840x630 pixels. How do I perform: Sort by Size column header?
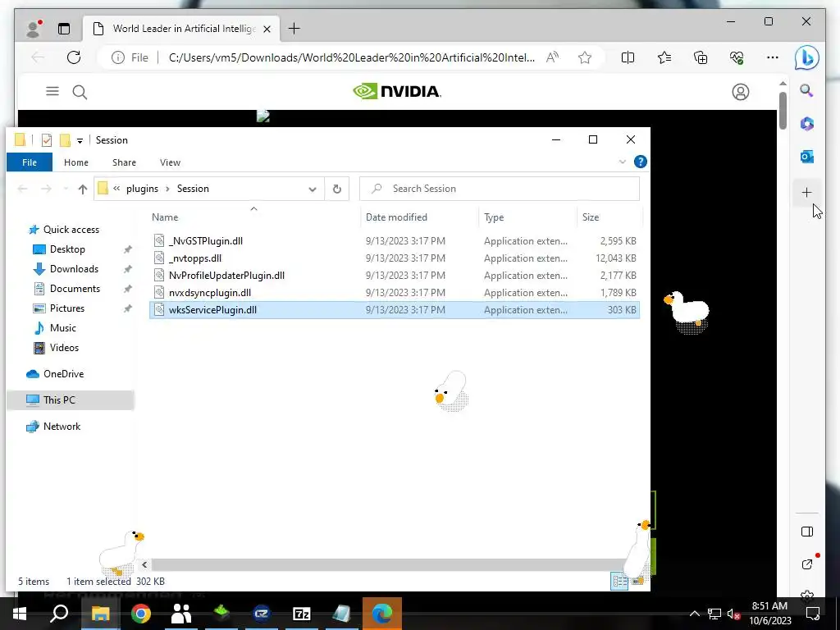609,217
